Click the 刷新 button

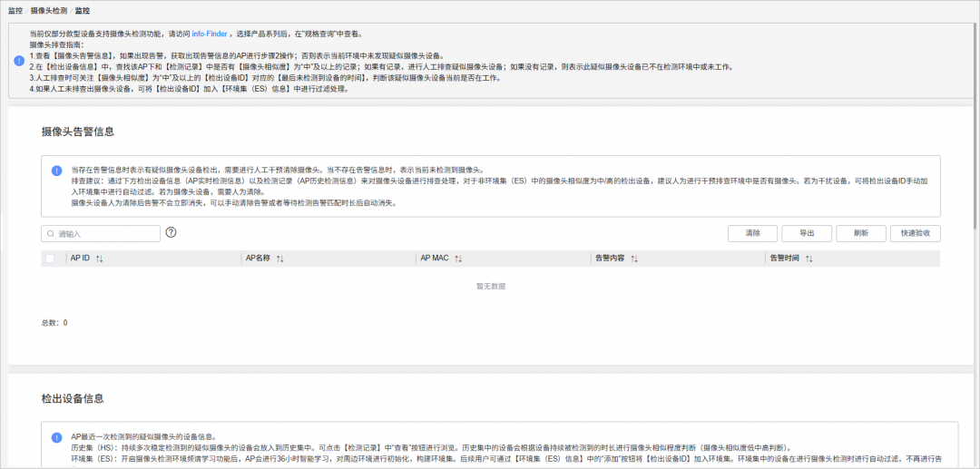coord(860,233)
